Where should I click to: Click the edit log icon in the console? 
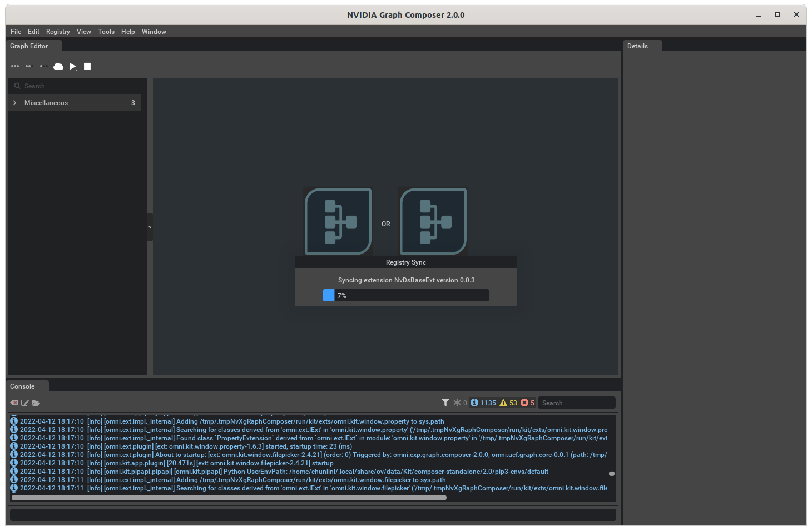pyautogui.click(x=25, y=403)
